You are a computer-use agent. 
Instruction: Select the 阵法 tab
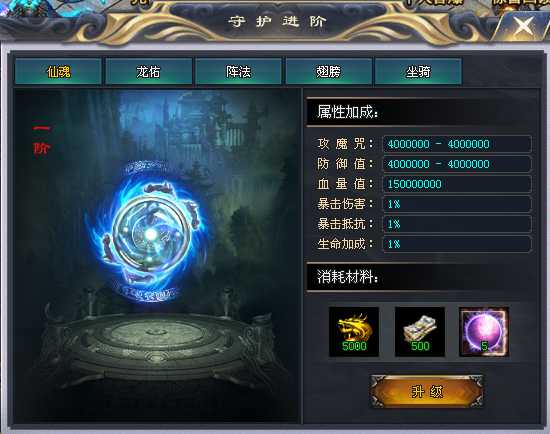(x=239, y=72)
